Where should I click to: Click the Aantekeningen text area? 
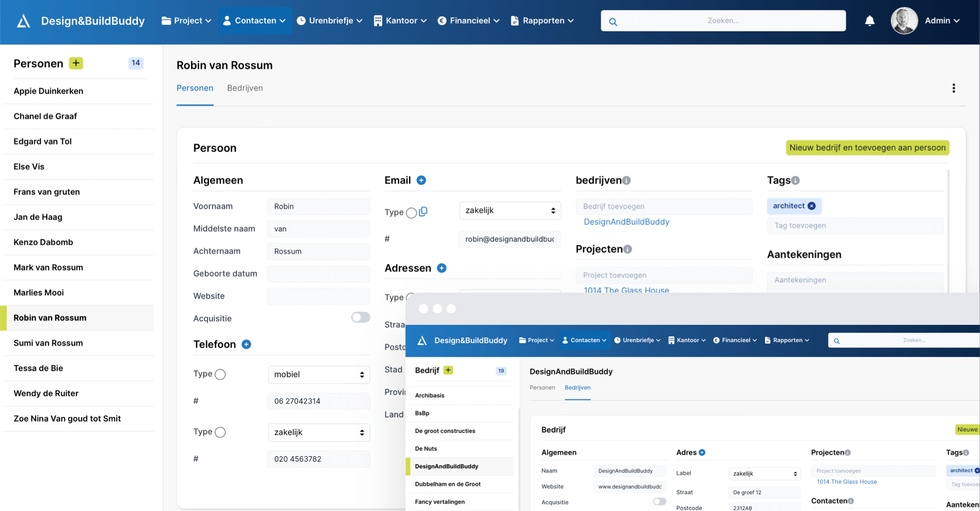(855, 282)
